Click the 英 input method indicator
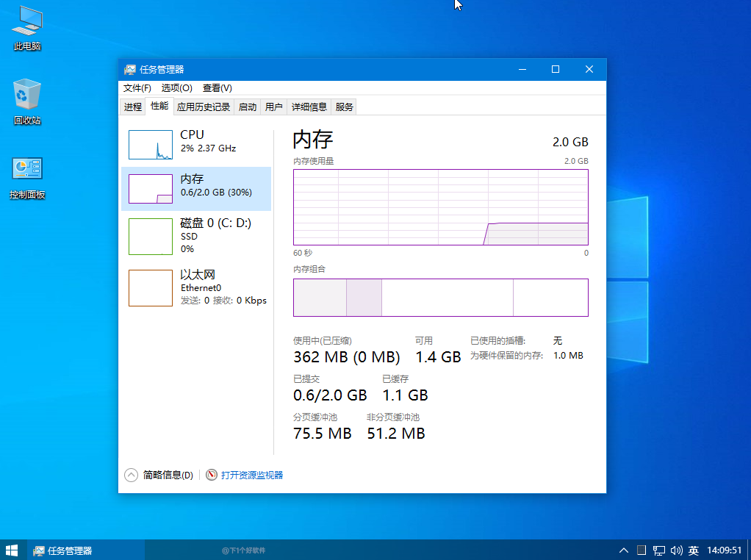The width and height of the screenshot is (751, 560). (694, 550)
